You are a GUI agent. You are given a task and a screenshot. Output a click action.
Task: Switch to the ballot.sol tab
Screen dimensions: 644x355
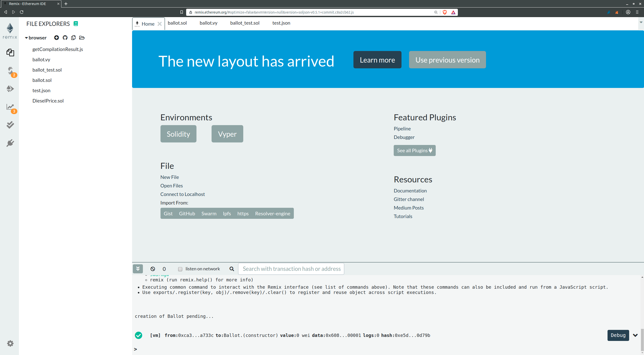[x=177, y=23]
